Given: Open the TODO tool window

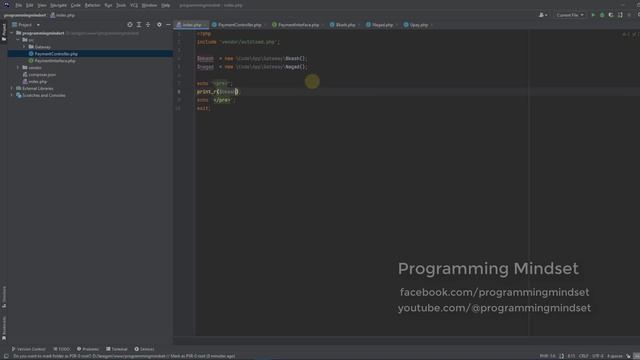Looking at the screenshot, I should (62, 349).
